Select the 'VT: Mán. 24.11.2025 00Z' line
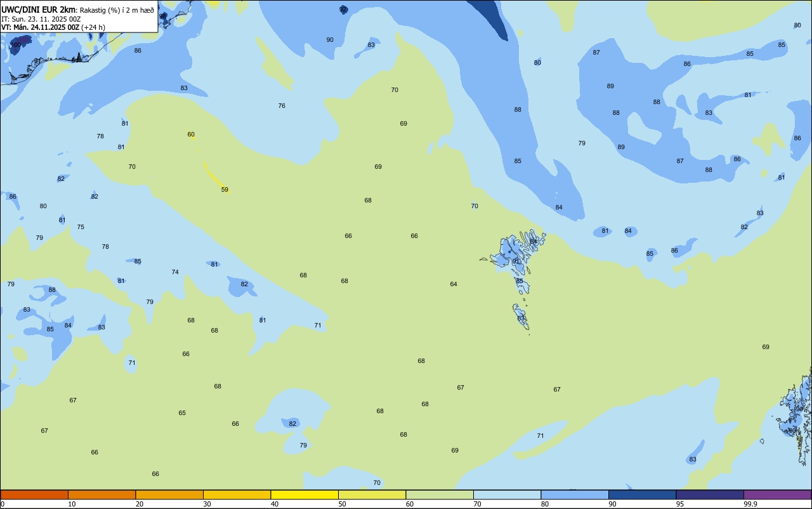The image size is (812, 509). point(40,27)
